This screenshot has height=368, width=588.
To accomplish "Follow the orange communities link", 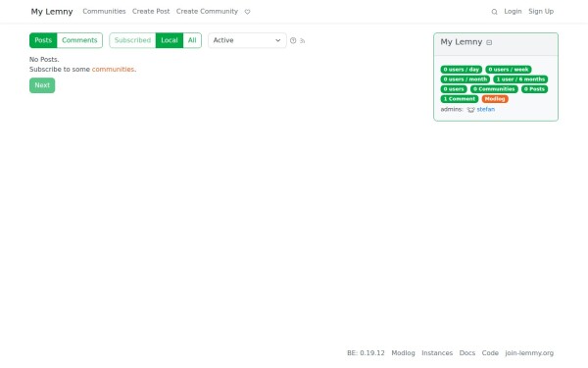I will pos(113,69).
